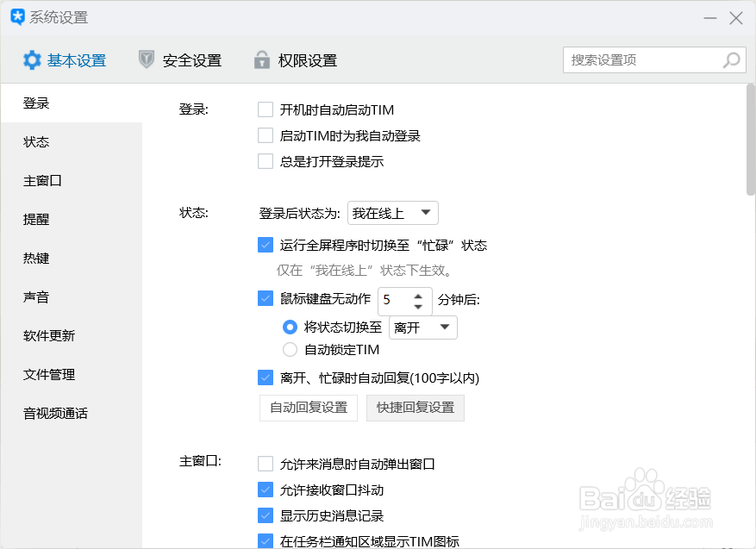Open the 我在线上 status dropdown
This screenshot has width=756, height=549.
392,213
